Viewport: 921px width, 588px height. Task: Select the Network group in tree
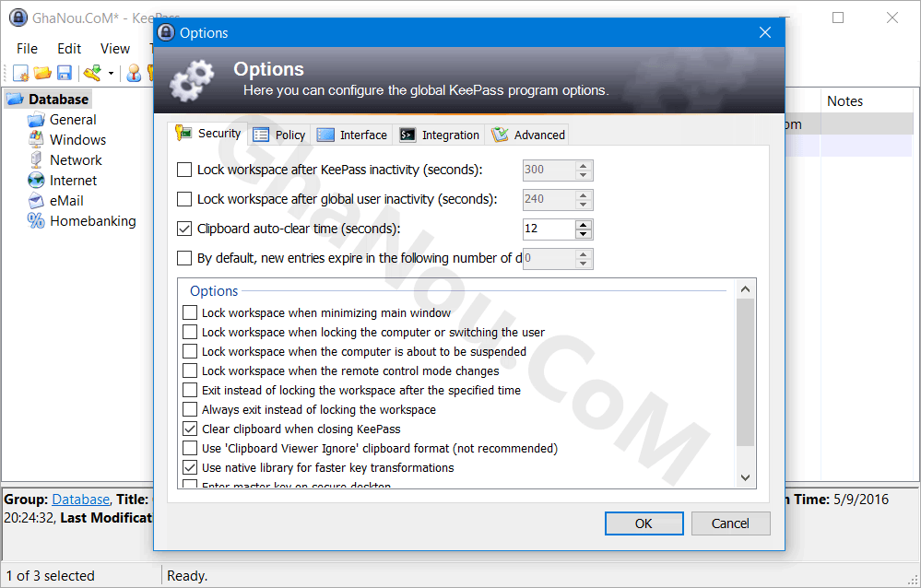coord(65,160)
